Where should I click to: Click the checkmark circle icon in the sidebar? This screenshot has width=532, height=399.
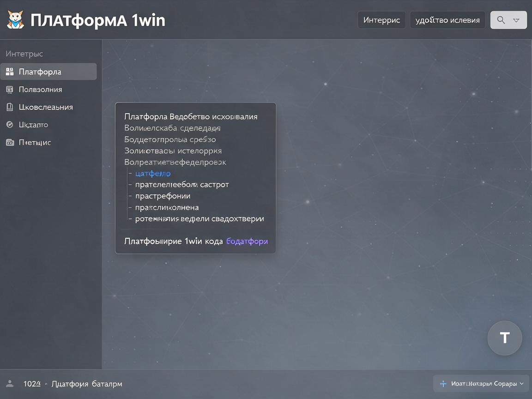10,125
